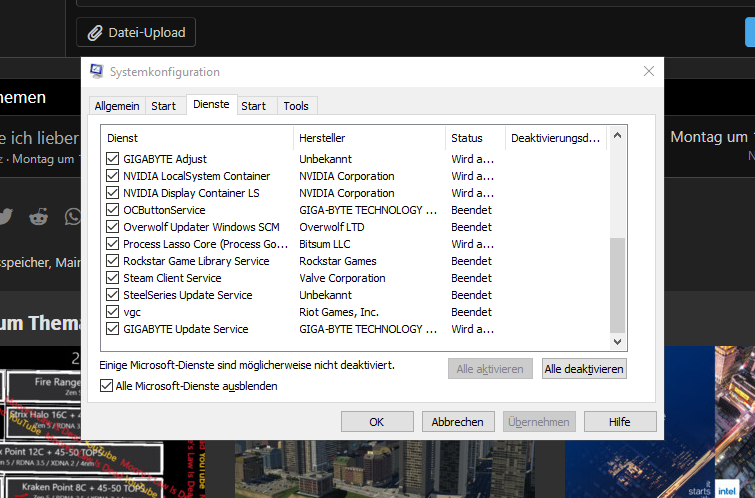The width and height of the screenshot is (755, 498).
Task: Click the Deaktivierungsd... column header
Action: point(556,138)
